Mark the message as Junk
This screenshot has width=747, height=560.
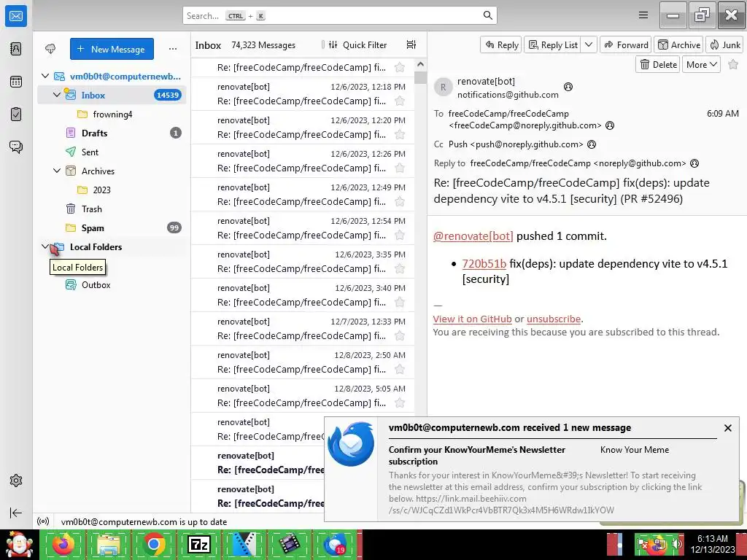pos(724,44)
